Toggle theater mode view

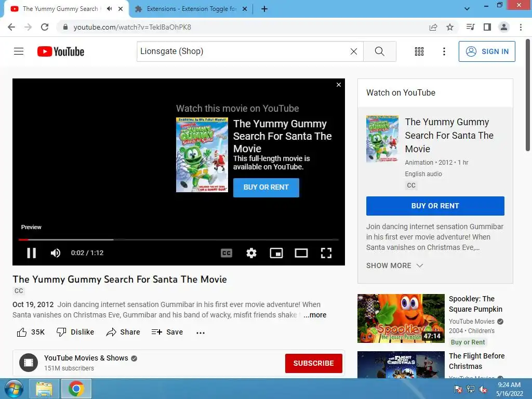pyautogui.click(x=301, y=253)
